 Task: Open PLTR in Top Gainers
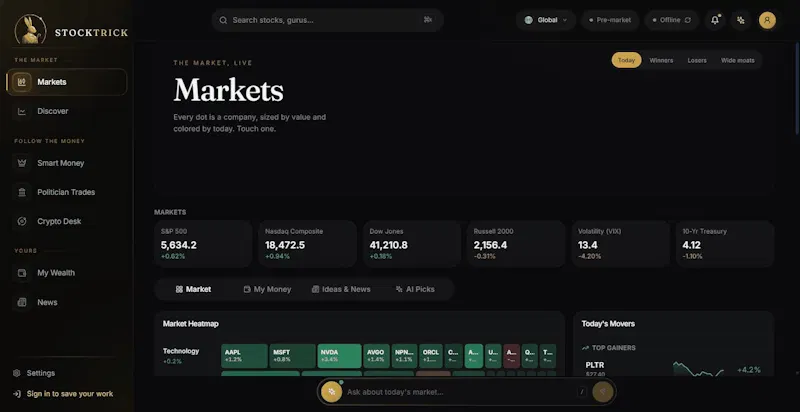(x=673, y=370)
